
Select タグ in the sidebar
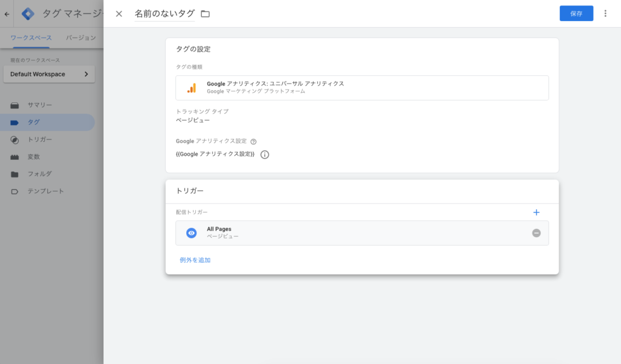pos(47,122)
